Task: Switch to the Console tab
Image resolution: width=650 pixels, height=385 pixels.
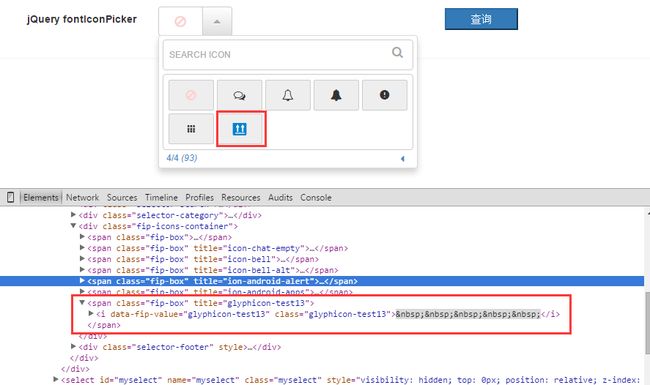Action: (x=316, y=198)
